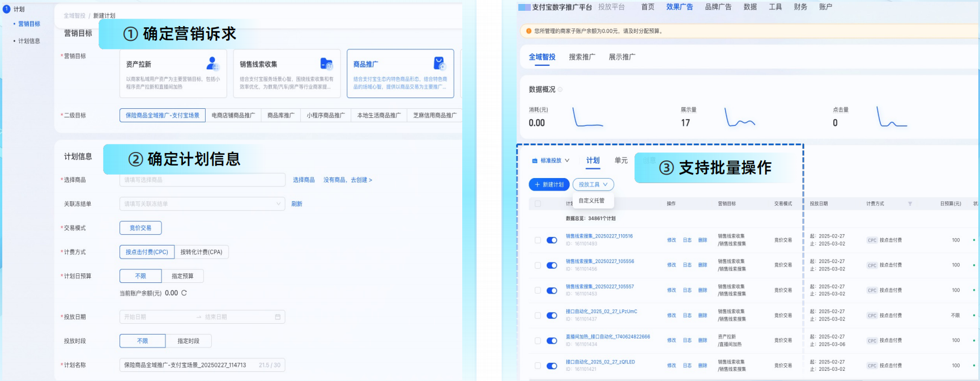The image size is (980, 381).
Task: Click the filter icon in 计费方式 column header
Action: point(910,204)
